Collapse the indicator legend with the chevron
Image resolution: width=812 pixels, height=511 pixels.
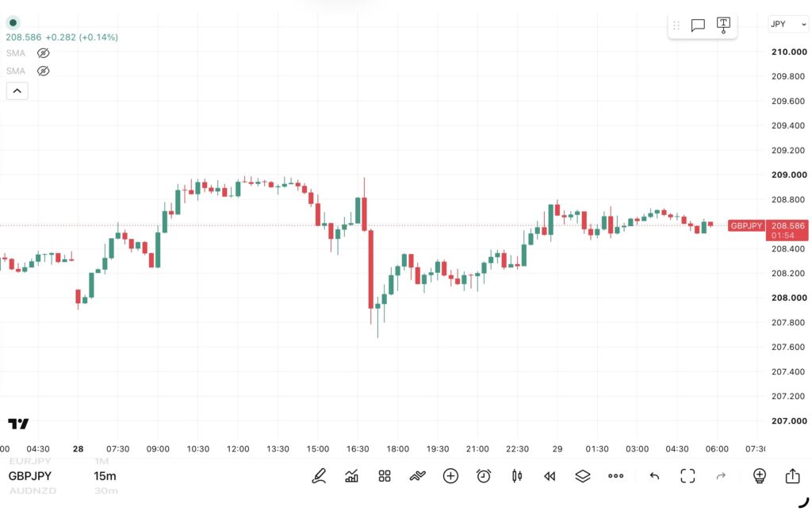coord(17,91)
